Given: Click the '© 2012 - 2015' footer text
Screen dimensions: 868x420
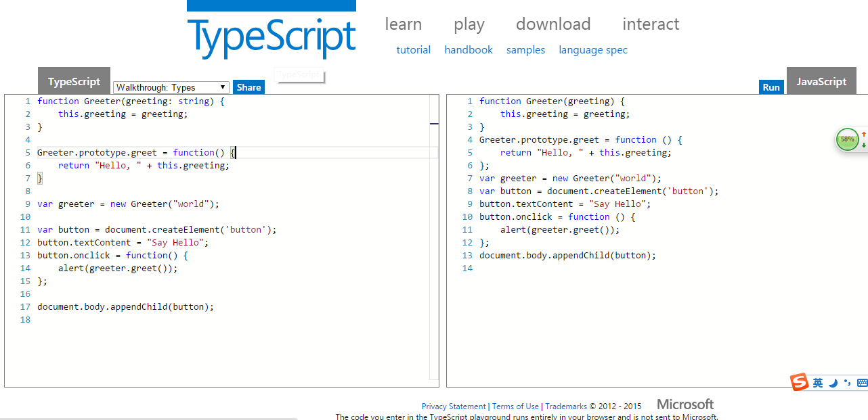Looking at the screenshot, I should [x=615, y=406].
